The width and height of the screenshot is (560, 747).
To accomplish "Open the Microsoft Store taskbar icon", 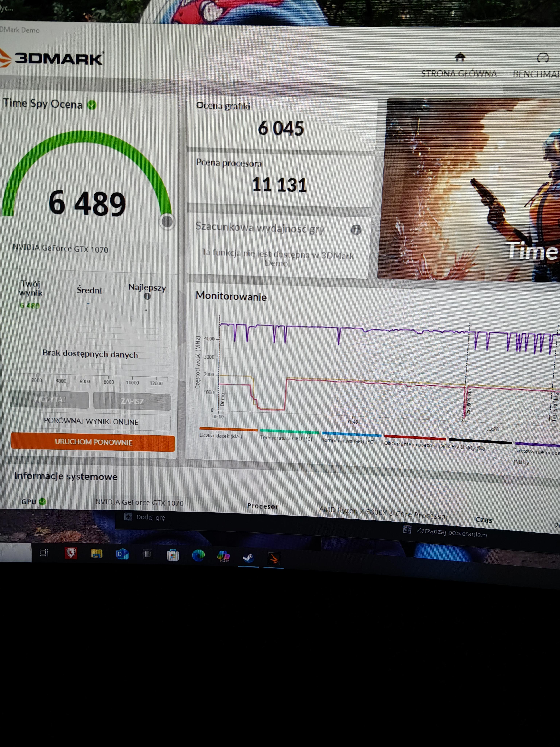I will [173, 555].
